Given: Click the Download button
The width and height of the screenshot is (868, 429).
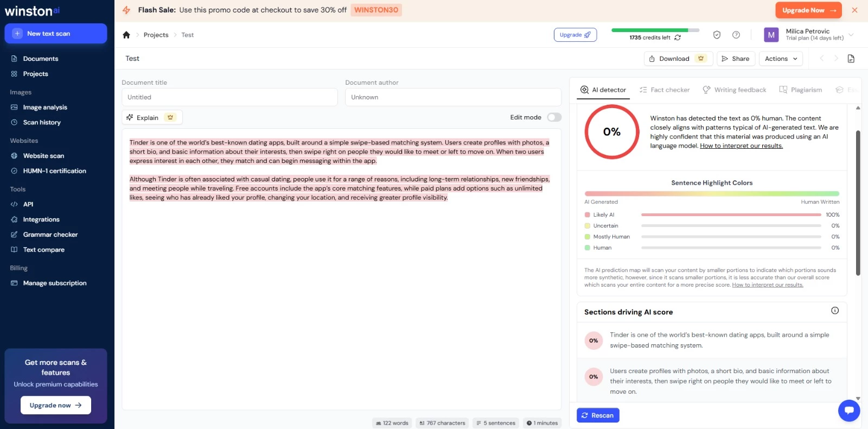Looking at the screenshot, I should [x=678, y=59].
